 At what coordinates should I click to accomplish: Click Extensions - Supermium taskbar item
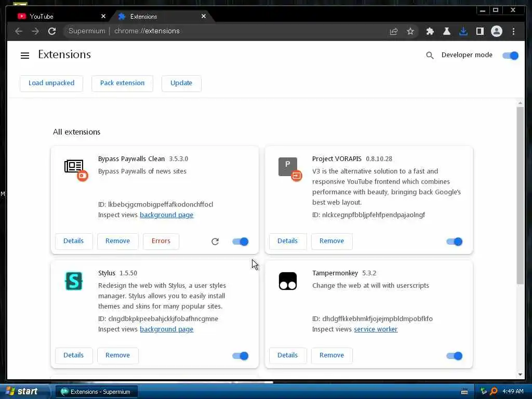[96, 392]
